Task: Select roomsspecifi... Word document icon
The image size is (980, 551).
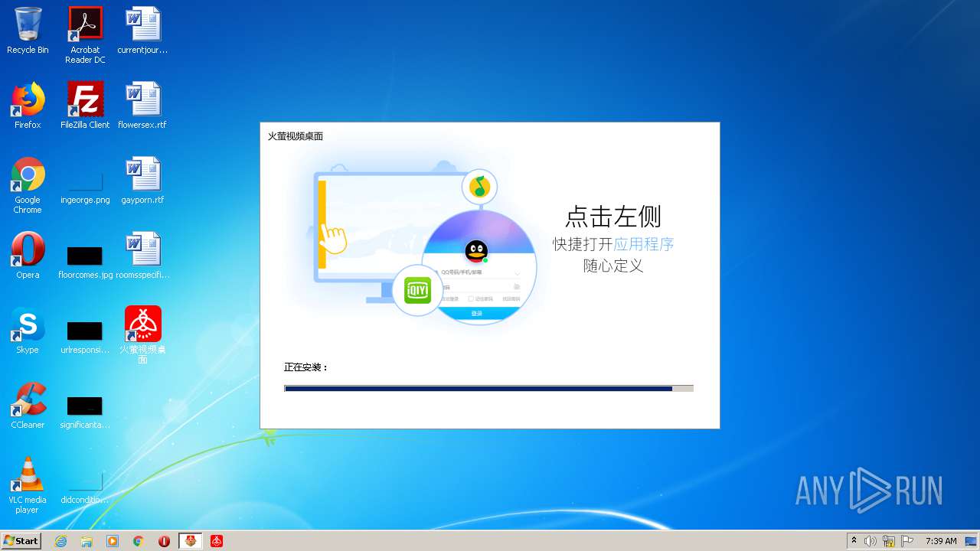Action: (142, 256)
